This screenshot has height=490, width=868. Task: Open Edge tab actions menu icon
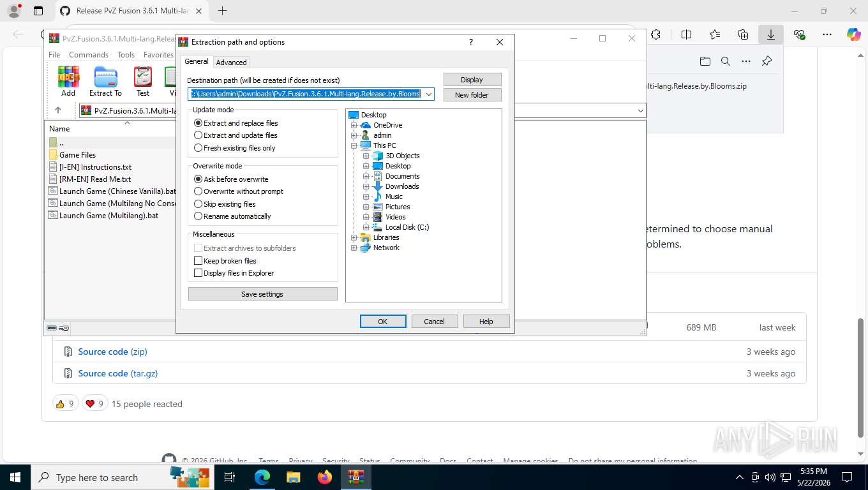(x=38, y=11)
